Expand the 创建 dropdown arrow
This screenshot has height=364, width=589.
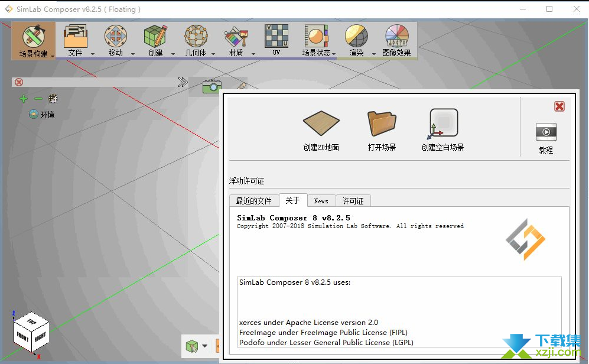pyautogui.click(x=173, y=54)
